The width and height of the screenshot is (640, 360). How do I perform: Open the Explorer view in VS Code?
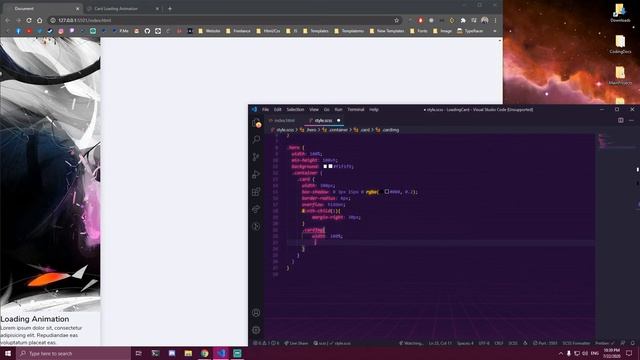256,123
